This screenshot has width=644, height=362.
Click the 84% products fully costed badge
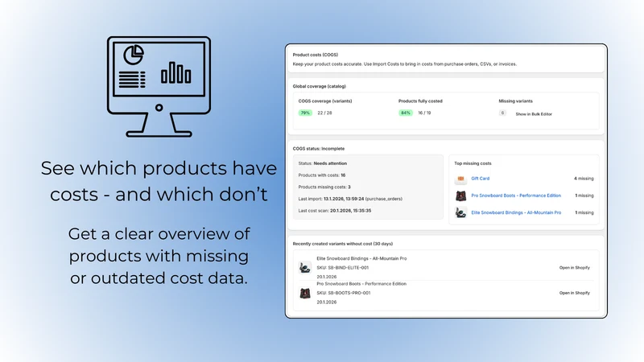406,113
